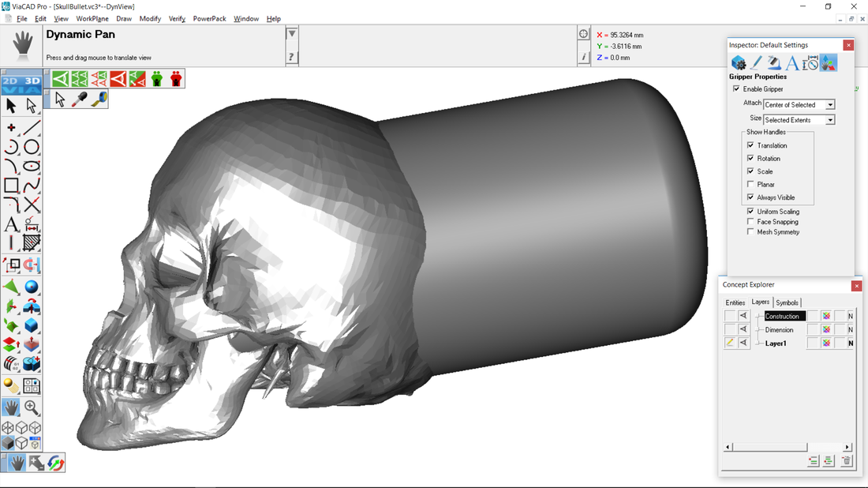This screenshot has height=488, width=868.
Task: Open the PowerPack menu
Action: coord(209,19)
